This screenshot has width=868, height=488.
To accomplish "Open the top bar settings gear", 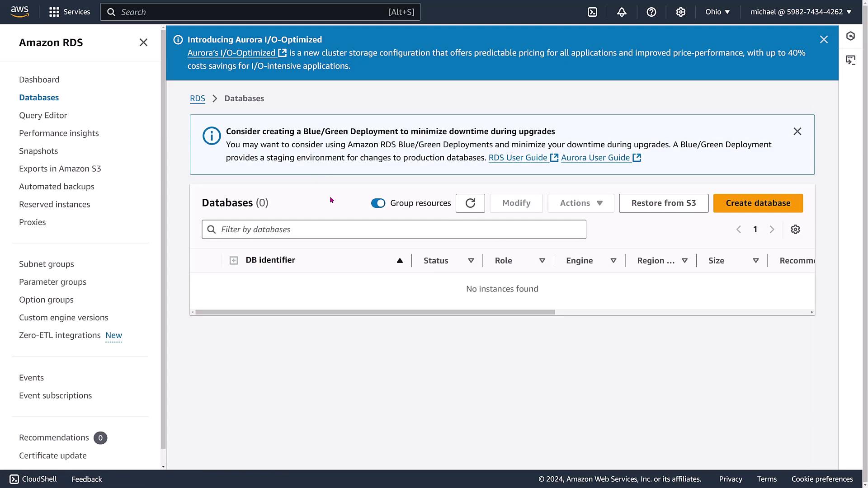I will coord(680,12).
